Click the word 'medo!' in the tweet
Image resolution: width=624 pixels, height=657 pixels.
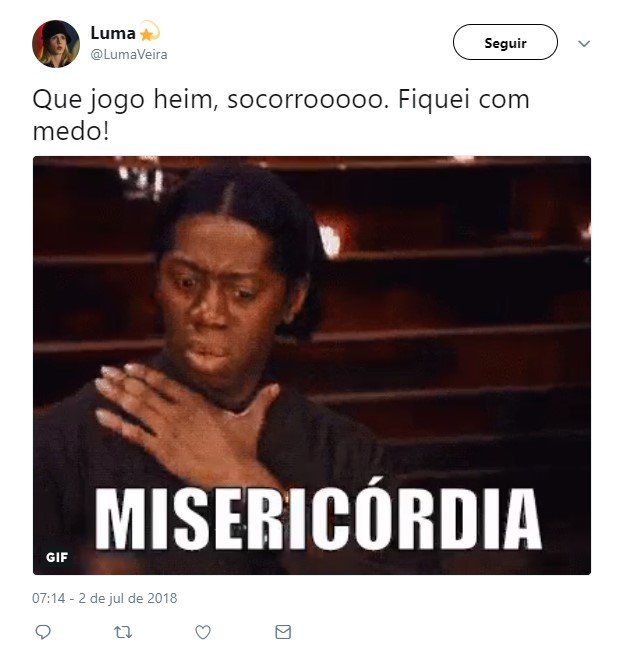pos(71,131)
